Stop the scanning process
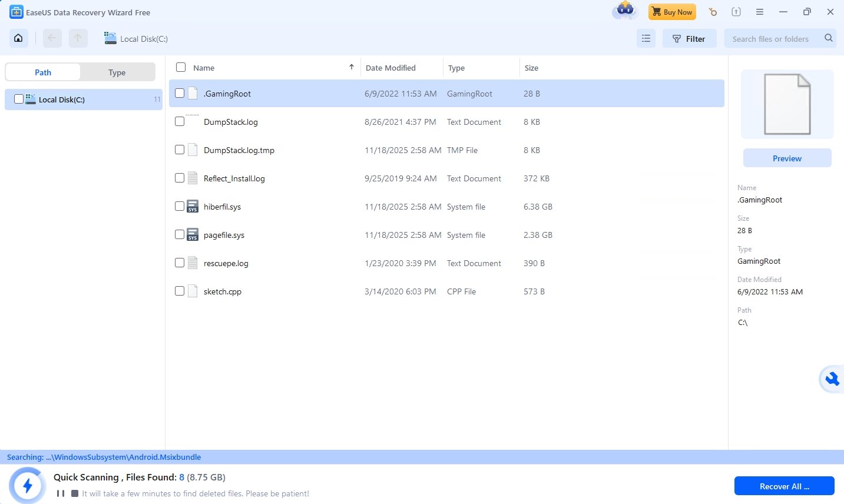Viewport: 844px width, 504px height. coord(75,493)
